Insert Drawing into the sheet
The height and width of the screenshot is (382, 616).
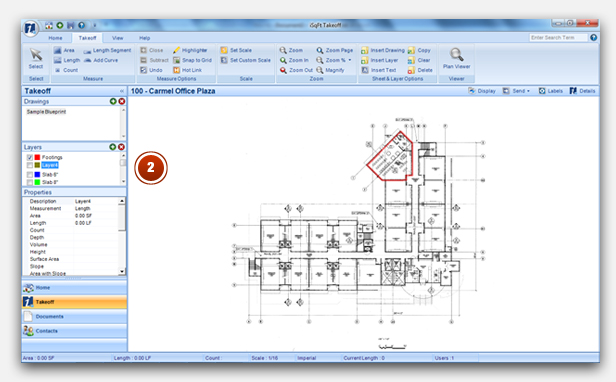[x=383, y=50]
